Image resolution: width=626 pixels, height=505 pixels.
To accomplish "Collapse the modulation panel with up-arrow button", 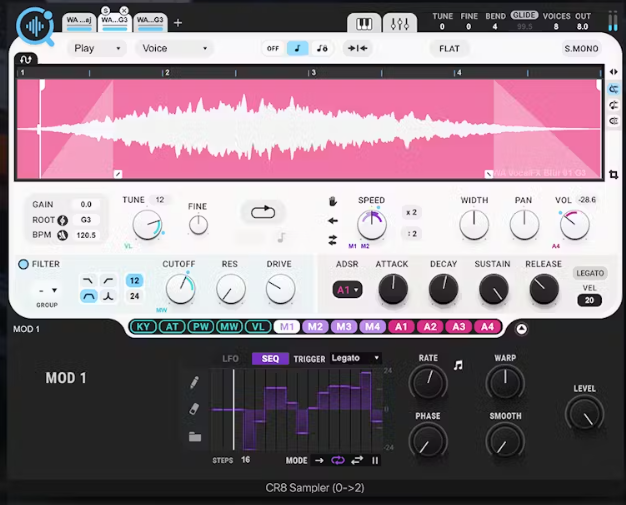I will coord(521,329).
